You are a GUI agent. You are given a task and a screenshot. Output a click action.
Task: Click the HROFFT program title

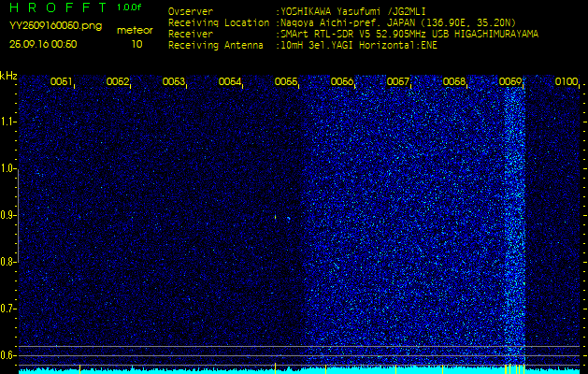pyautogui.click(x=59, y=7)
